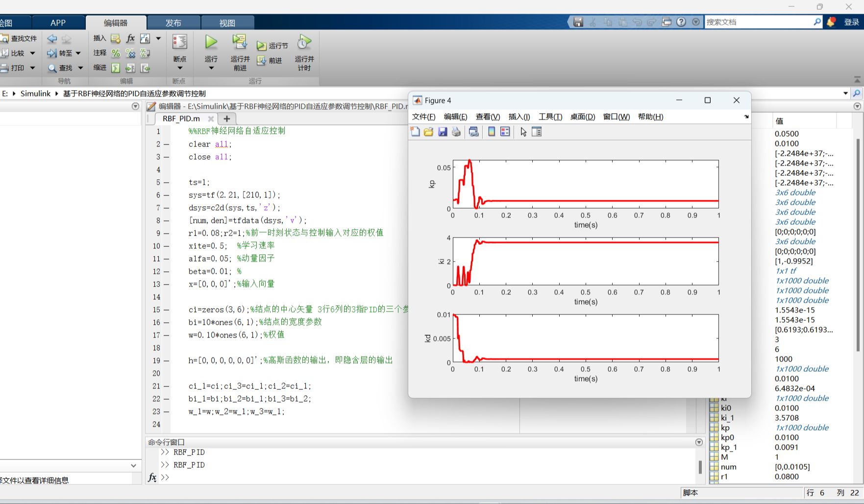Open the Go To (转至) dropdown arrow

[x=78, y=53]
